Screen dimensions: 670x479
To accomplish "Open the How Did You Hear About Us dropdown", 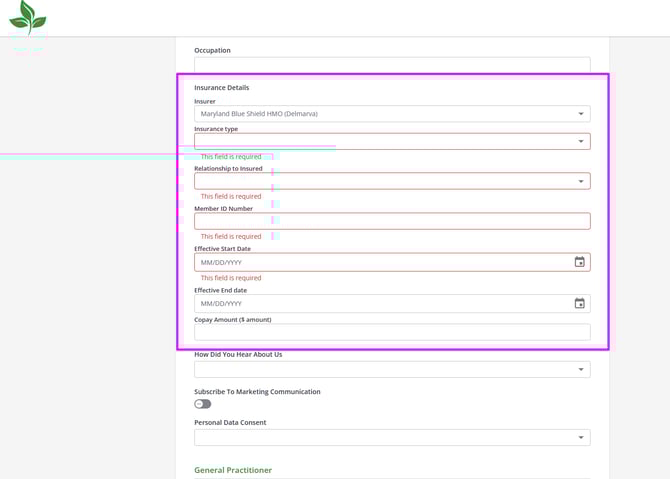I will tap(581, 370).
